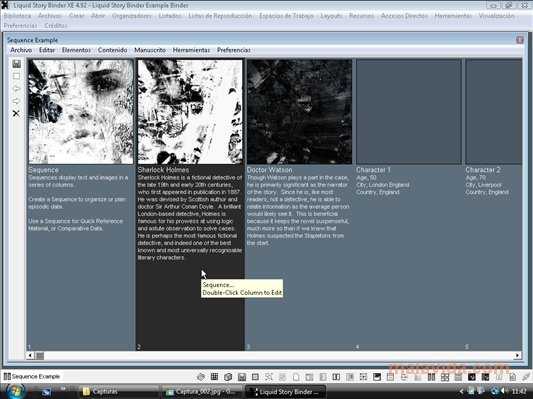
Task: Open the Capturas folder taskbar button
Action: (x=119, y=392)
